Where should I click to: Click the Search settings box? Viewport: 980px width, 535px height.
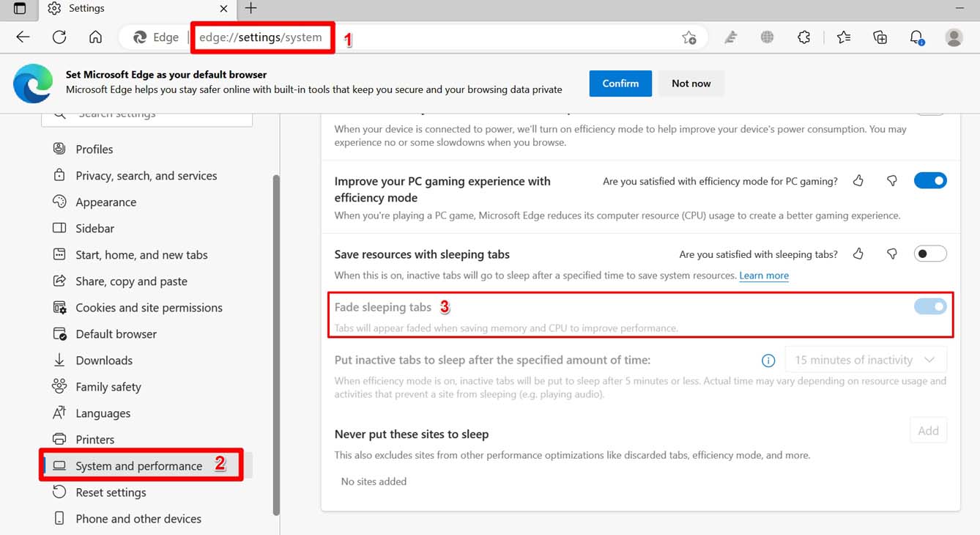click(x=146, y=112)
